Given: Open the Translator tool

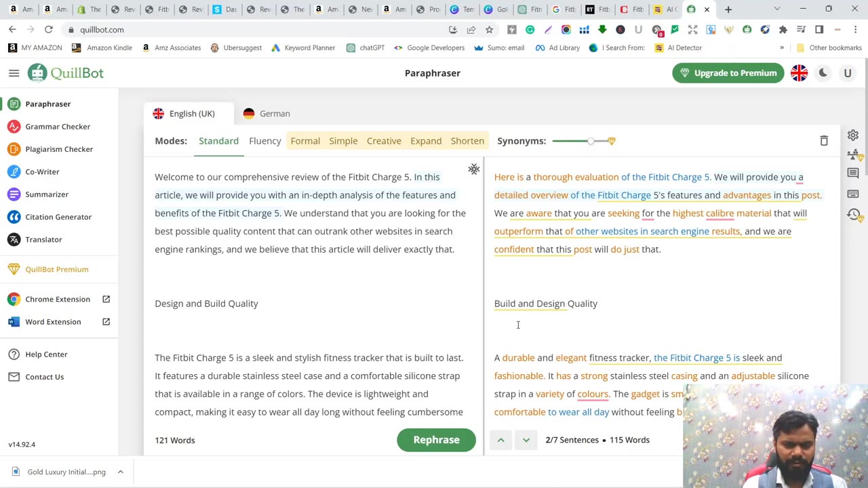Looking at the screenshot, I should coord(43,239).
